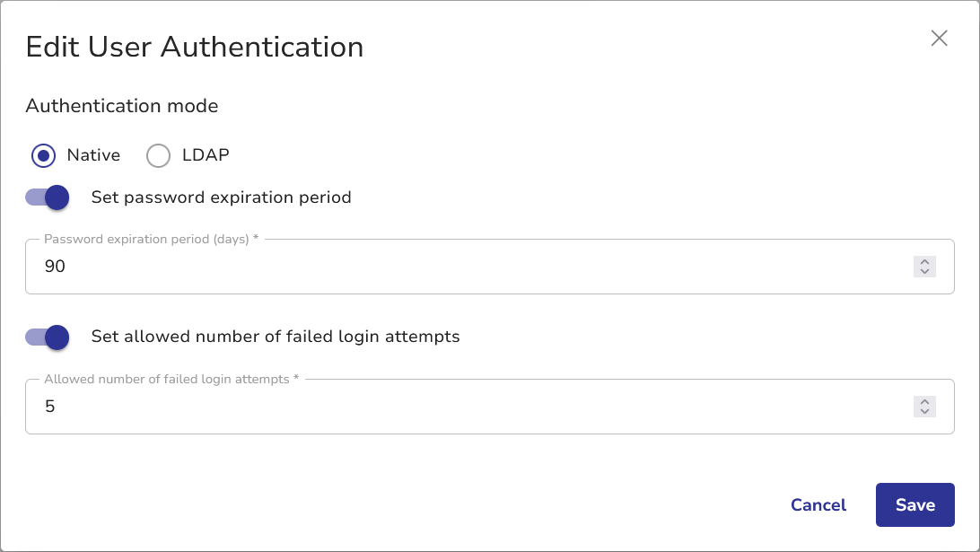
Task: Decrease password expiration days with down arrow
Action: [924, 272]
